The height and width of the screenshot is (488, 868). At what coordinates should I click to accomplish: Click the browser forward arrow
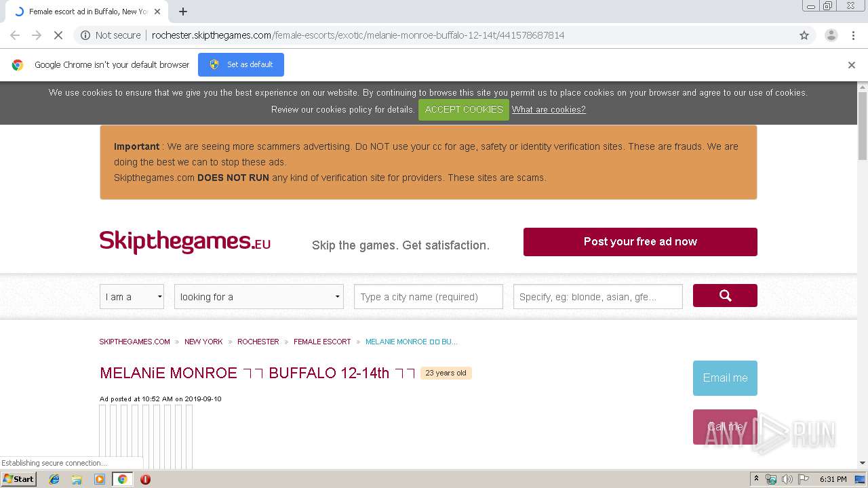click(37, 35)
